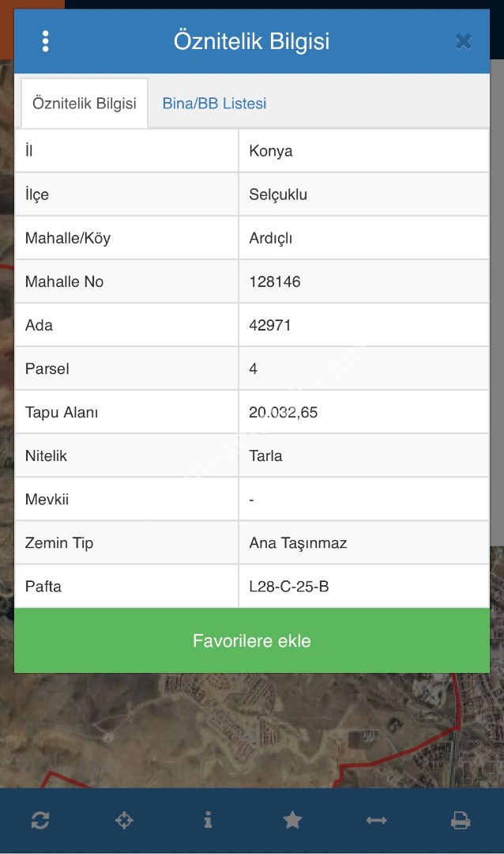Click the Mahalle No value 128146
504x854 pixels.
[x=275, y=282]
